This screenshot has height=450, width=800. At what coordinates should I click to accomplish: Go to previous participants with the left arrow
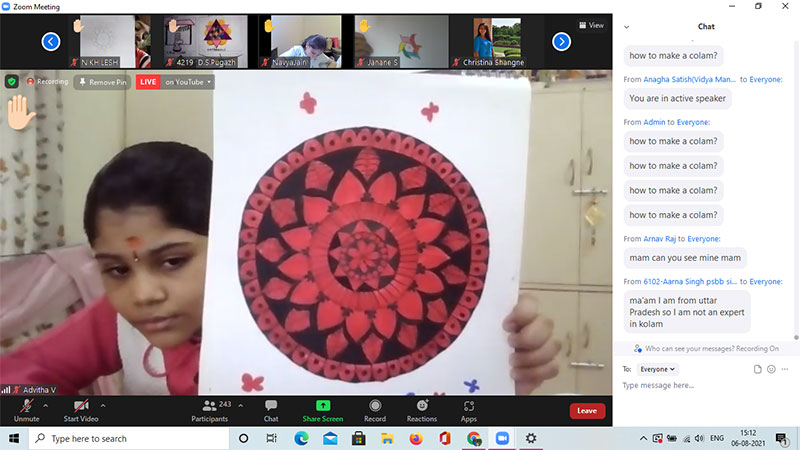51,41
